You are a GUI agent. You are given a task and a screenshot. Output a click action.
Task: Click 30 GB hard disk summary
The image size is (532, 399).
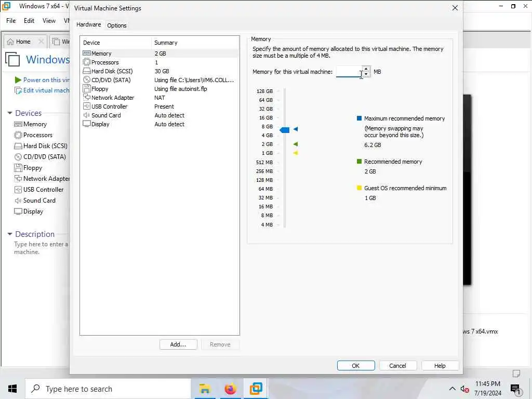click(162, 71)
